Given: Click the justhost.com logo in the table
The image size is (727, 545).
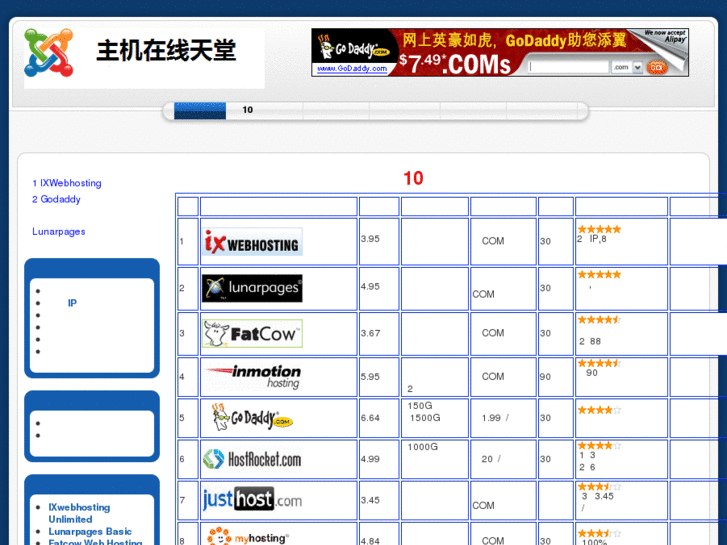Looking at the screenshot, I should 252,499.
